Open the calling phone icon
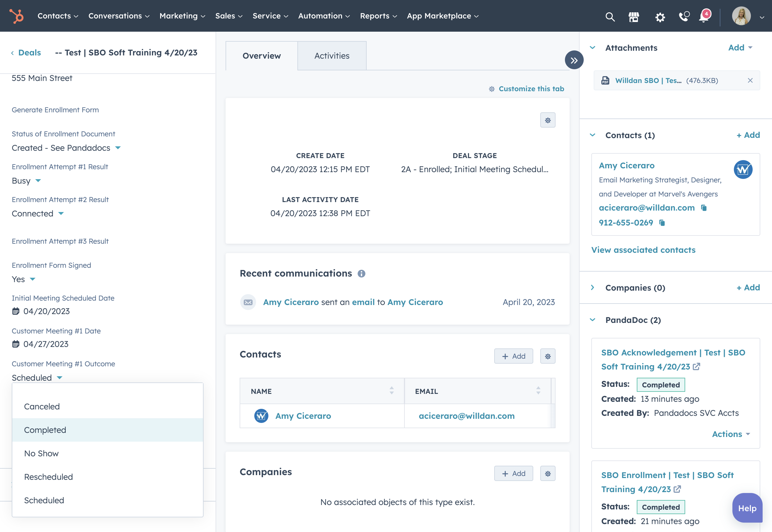772x532 pixels. [x=684, y=16]
